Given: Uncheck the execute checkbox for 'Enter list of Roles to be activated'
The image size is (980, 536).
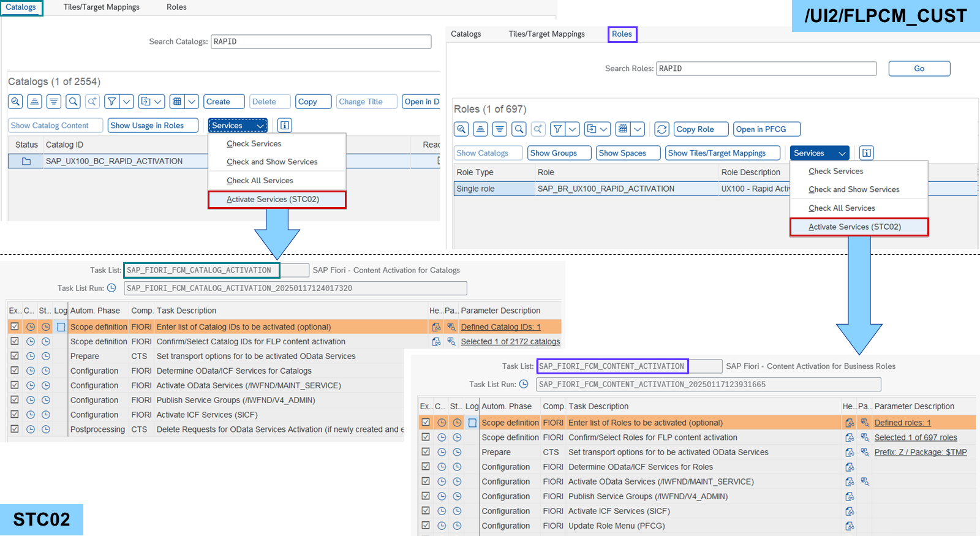Looking at the screenshot, I should pos(426,422).
